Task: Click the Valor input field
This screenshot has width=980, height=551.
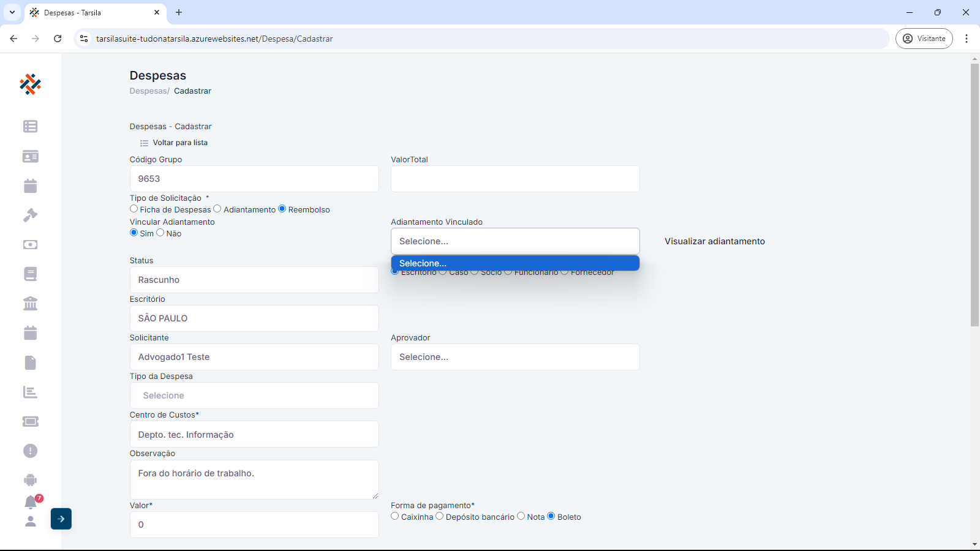Action: (254, 525)
